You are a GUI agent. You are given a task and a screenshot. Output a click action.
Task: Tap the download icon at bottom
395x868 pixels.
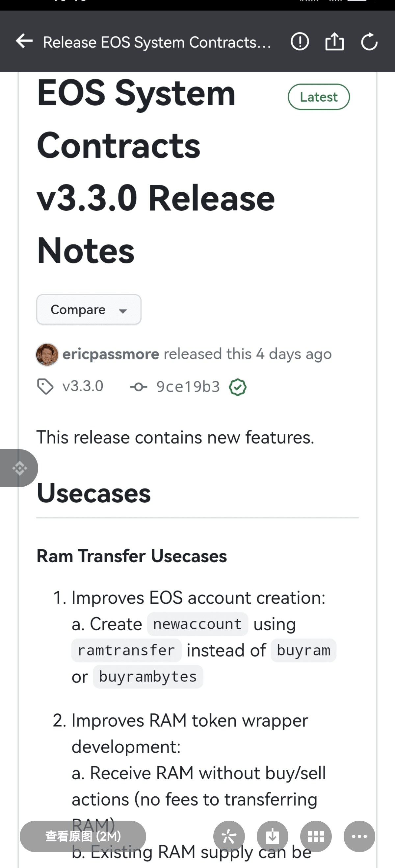[x=272, y=836]
